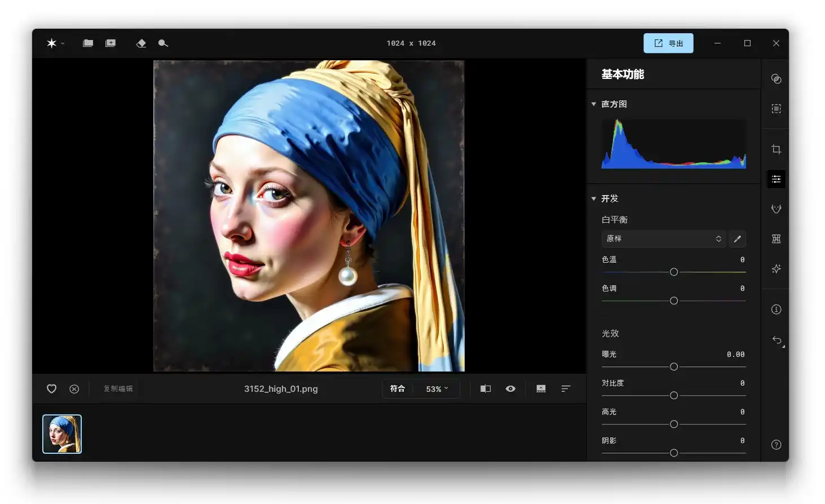Click the add image icon
The image size is (825, 504).
click(x=111, y=43)
